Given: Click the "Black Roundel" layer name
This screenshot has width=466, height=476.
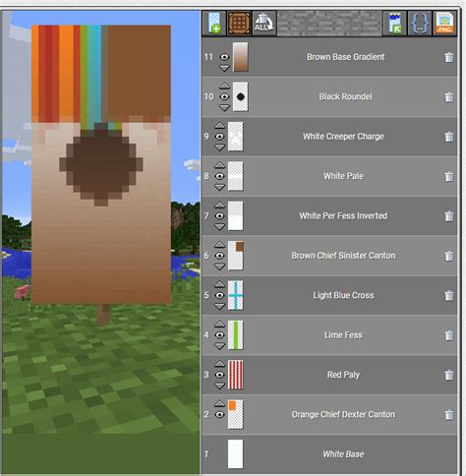Looking at the screenshot, I should tap(345, 96).
